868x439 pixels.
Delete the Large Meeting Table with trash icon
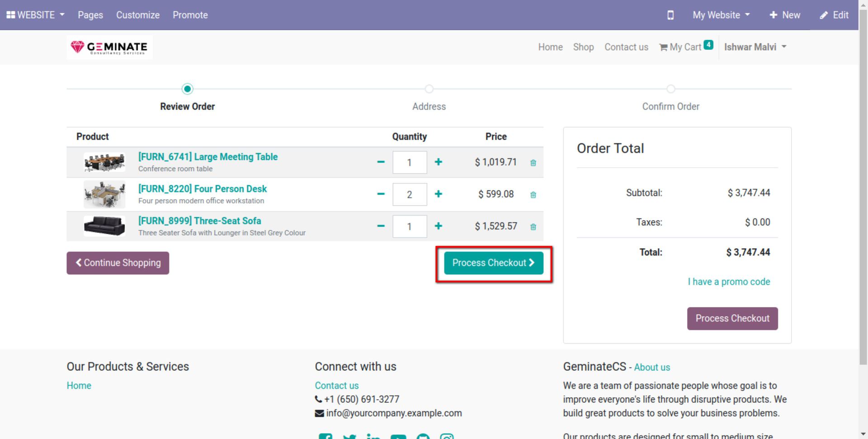tap(533, 163)
